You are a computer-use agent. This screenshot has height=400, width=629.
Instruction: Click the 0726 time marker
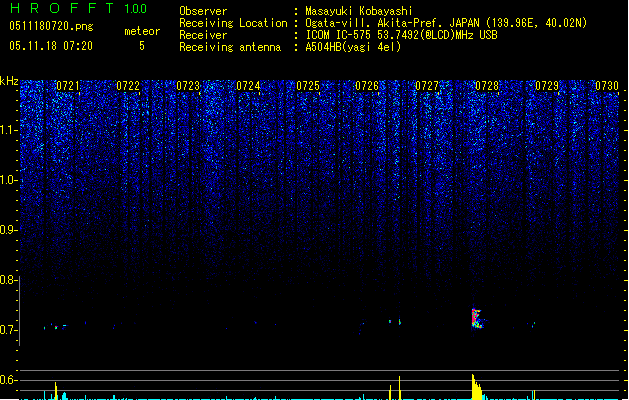point(367,86)
